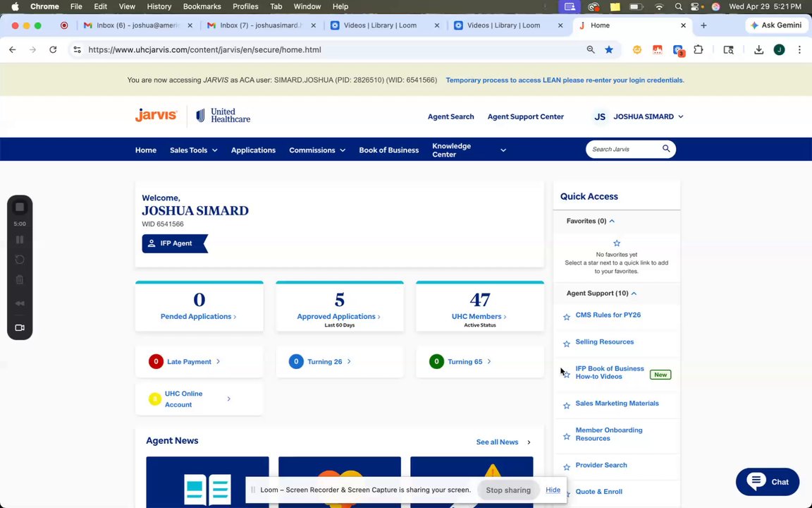Click IFP Agent badge
The width and height of the screenshot is (812, 508).
pyautogui.click(x=175, y=243)
